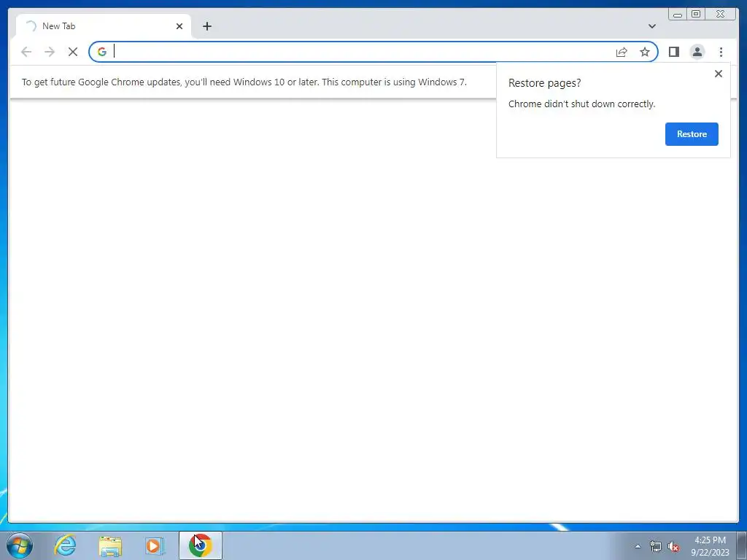The height and width of the screenshot is (560, 747).
Task: Dismiss the Restore pages popup
Action: pyautogui.click(x=718, y=74)
